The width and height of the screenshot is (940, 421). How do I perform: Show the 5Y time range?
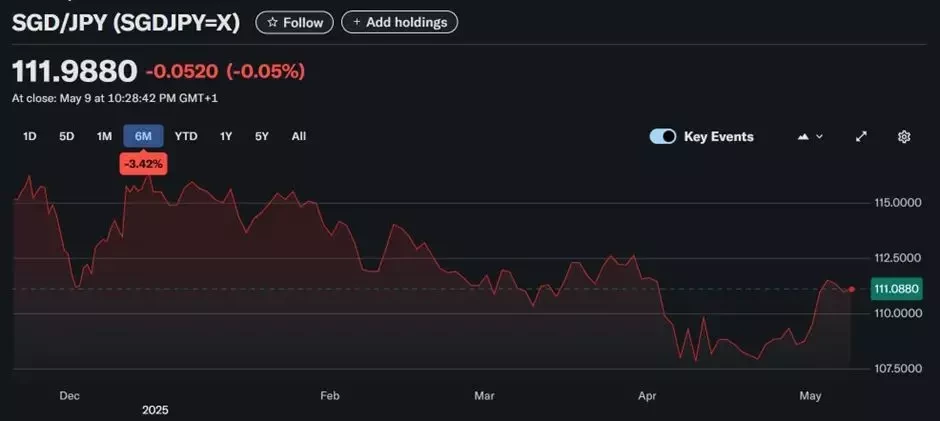point(262,136)
